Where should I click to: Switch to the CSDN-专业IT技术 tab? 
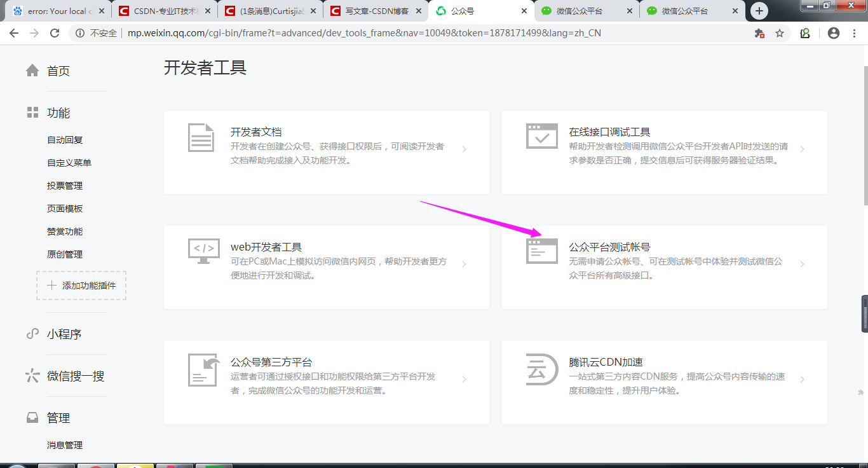tap(163, 11)
